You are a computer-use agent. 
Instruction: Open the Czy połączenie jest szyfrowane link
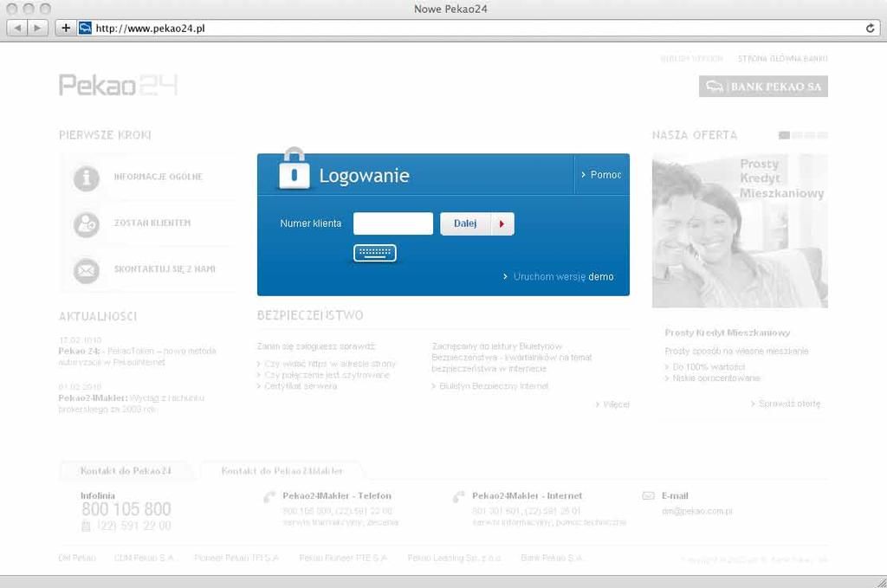coord(323,375)
